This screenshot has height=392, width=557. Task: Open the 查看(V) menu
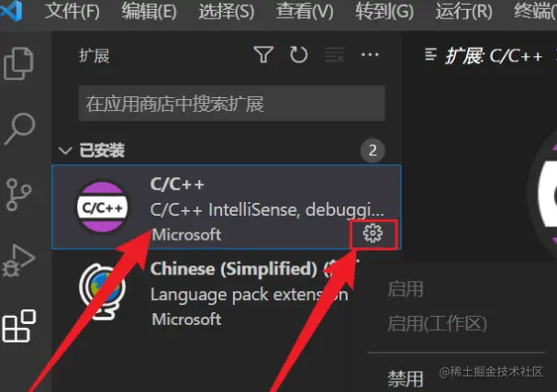(x=305, y=11)
